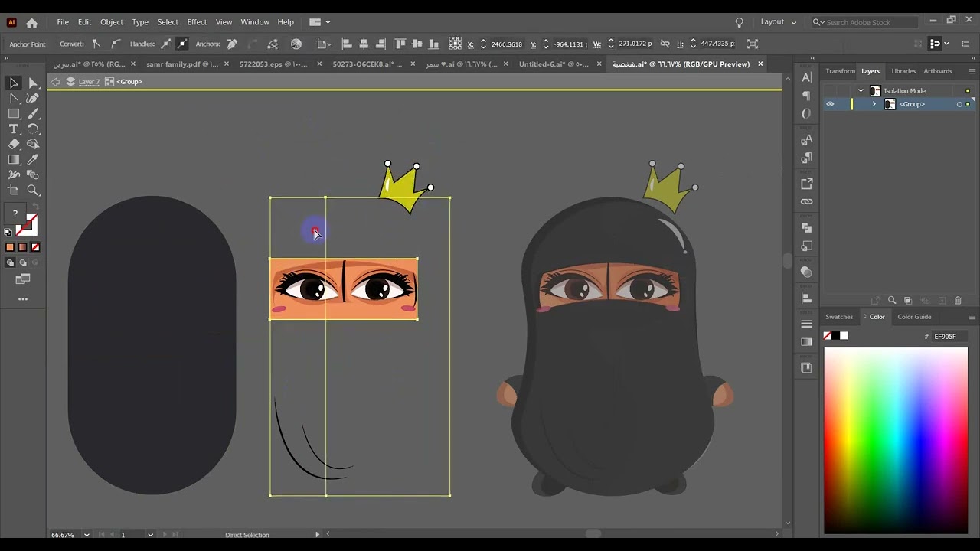This screenshot has height=551, width=980.
Task: Toggle visibility eye of Group layer
Action: (830, 104)
